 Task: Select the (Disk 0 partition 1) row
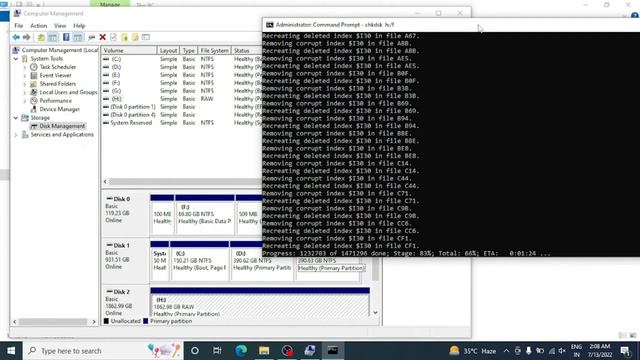coord(182,107)
